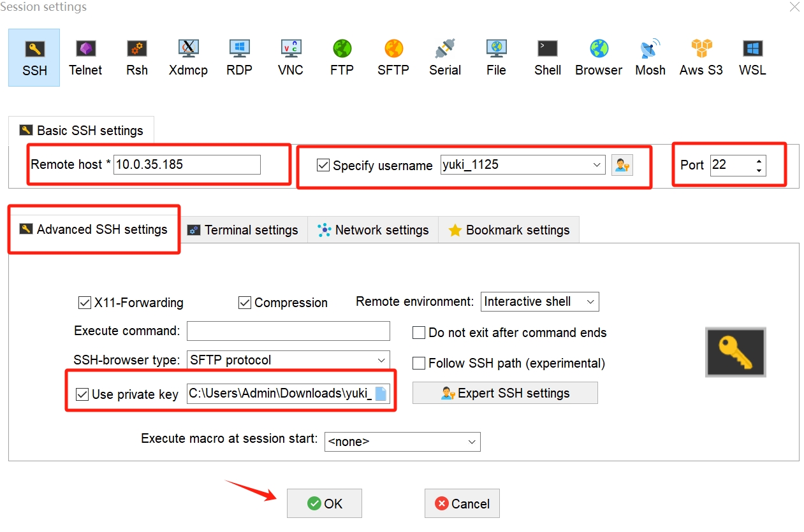Image resolution: width=804 pixels, height=532 pixels.
Task: Enable Do not exit after command ends
Action: click(419, 333)
